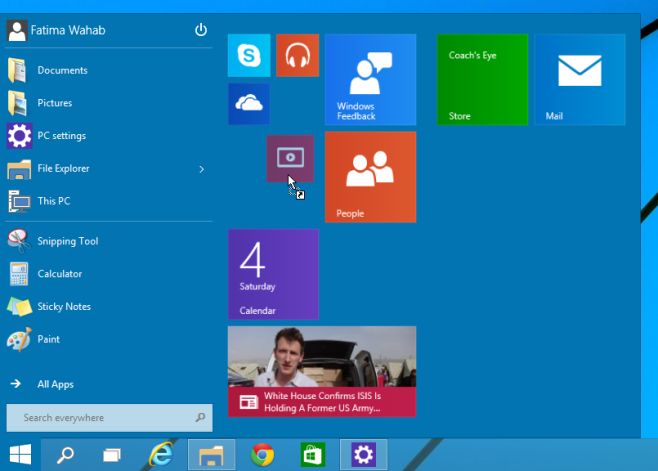Screen dimensions: 658x471
Task: Click the purple video tile being dragged
Action: click(x=290, y=159)
